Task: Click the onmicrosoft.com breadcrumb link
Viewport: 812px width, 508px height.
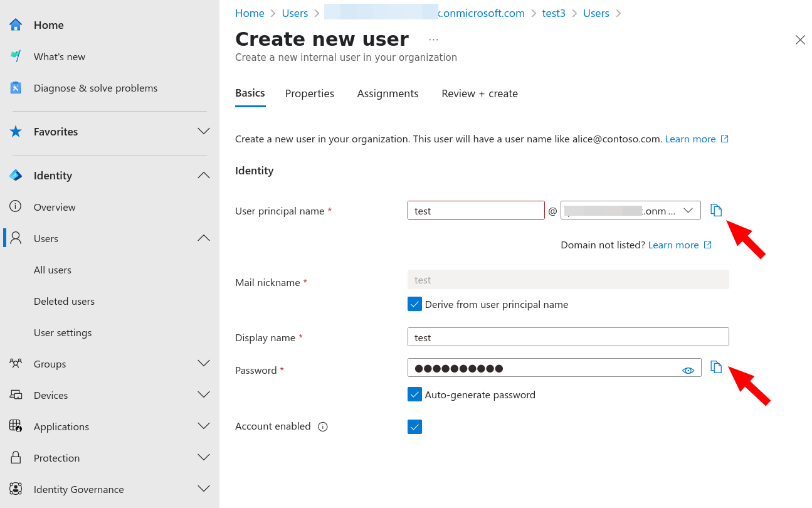Action: coord(424,13)
